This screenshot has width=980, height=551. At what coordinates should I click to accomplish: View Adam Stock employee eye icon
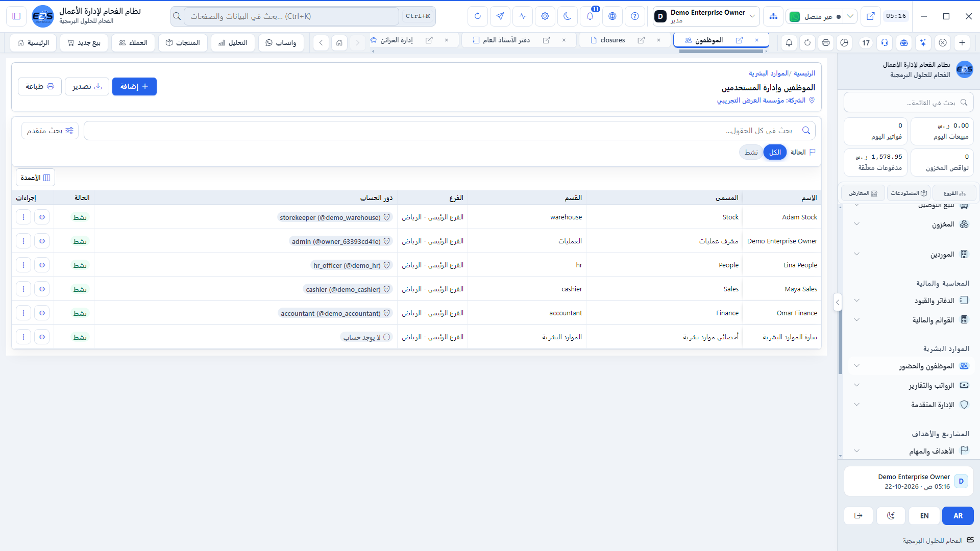(x=42, y=217)
